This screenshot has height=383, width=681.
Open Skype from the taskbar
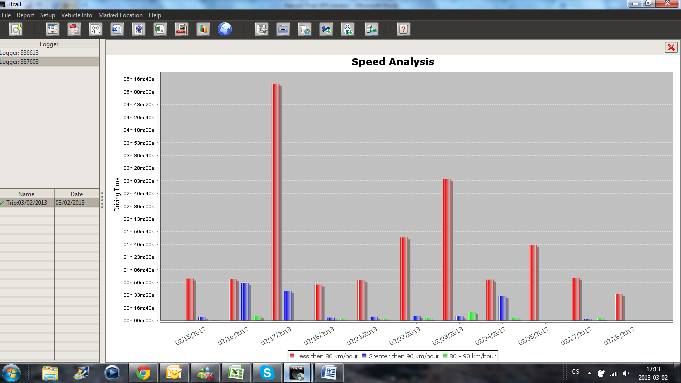point(267,373)
